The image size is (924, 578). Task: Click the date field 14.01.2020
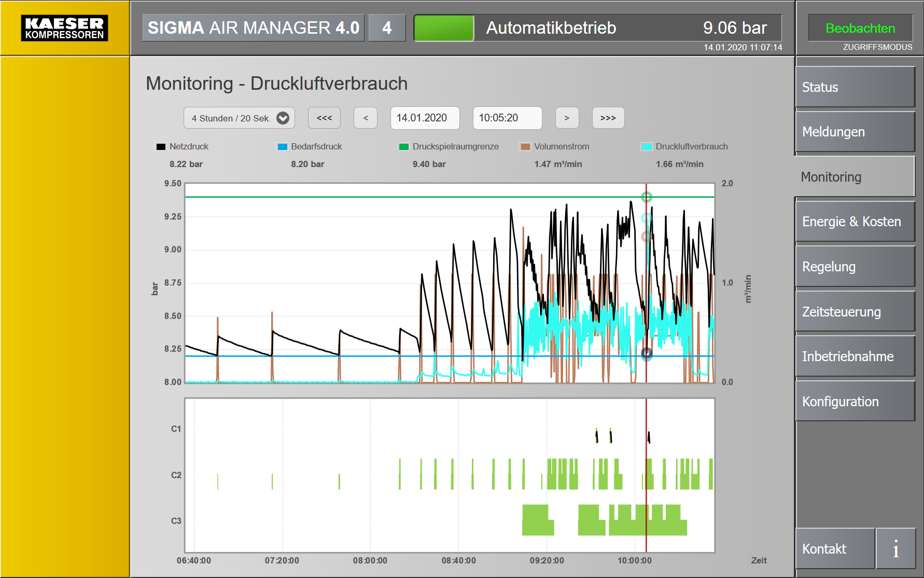pyautogui.click(x=425, y=118)
